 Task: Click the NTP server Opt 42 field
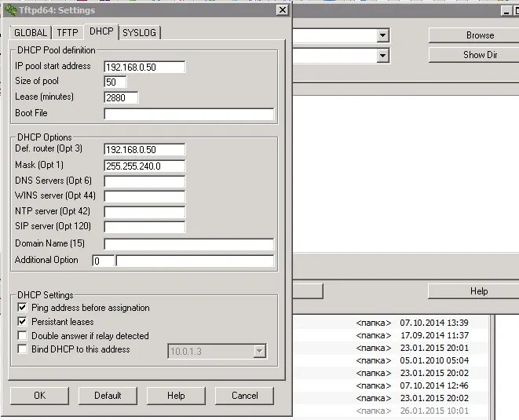point(144,212)
